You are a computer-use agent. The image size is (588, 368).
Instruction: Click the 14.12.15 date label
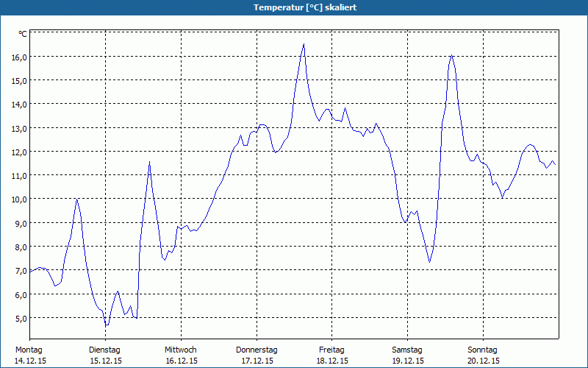coord(30,361)
